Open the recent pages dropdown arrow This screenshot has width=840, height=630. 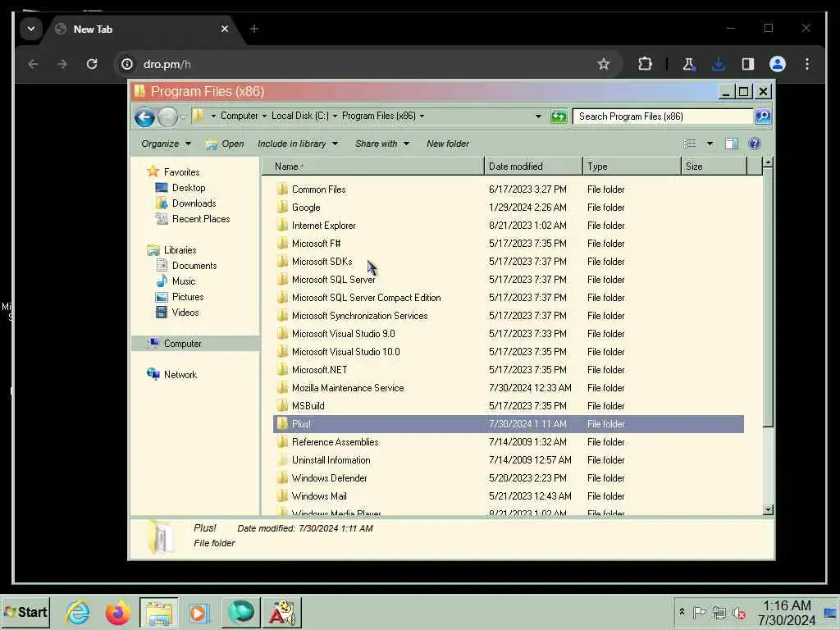pyautogui.click(x=183, y=116)
